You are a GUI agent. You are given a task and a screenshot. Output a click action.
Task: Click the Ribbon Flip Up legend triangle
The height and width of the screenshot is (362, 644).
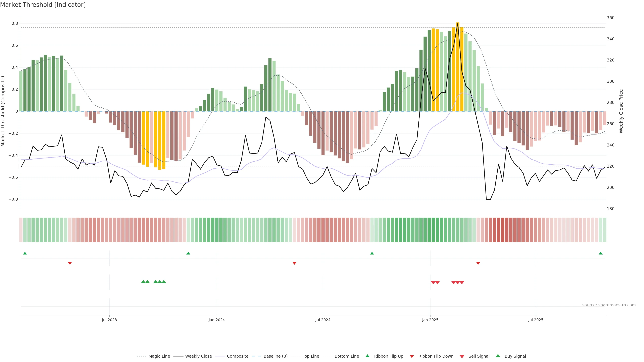click(x=367, y=356)
